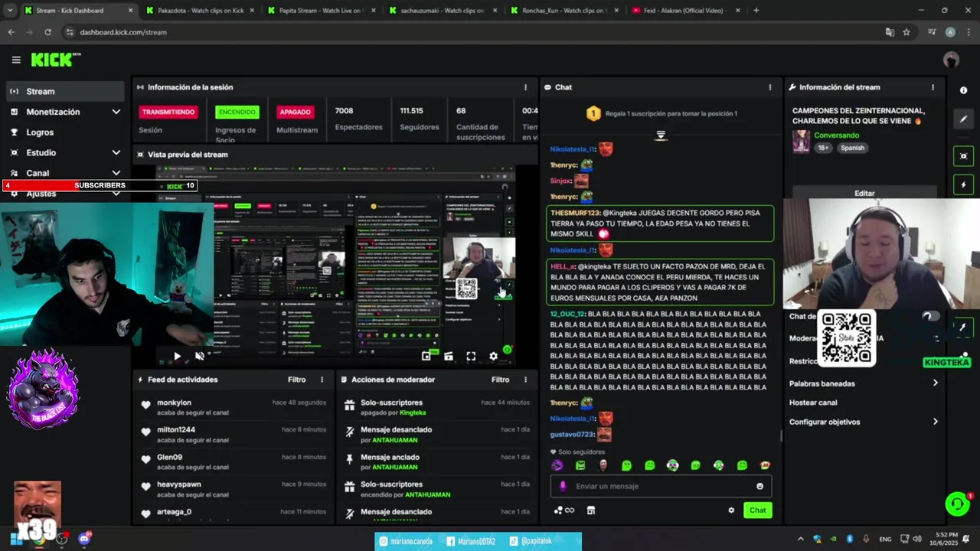Toggle the ENCENDIDO ingresos de socio badge
The width and height of the screenshot is (980, 551).
point(237,112)
